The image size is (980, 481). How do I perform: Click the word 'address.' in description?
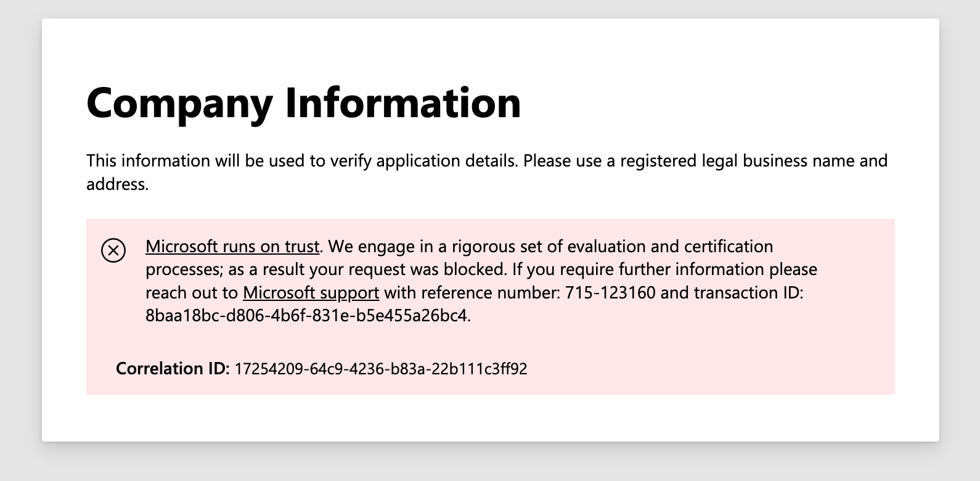point(117,184)
